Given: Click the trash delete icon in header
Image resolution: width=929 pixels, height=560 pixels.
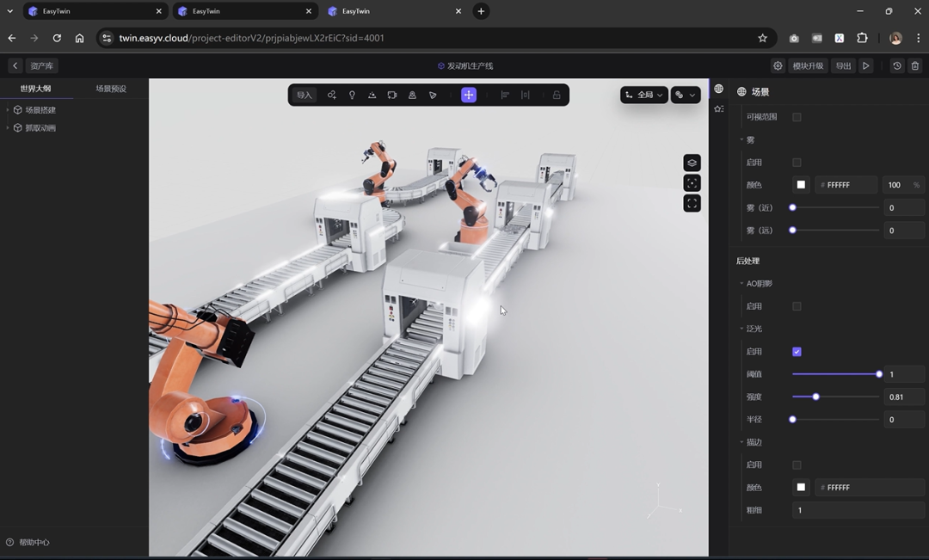Looking at the screenshot, I should (x=915, y=66).
